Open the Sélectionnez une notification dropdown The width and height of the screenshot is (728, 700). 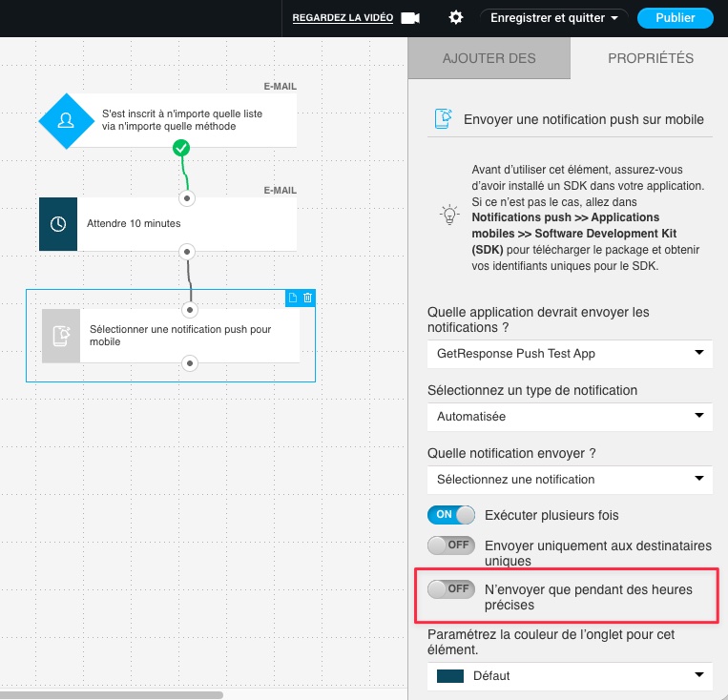tap(570, 480)
